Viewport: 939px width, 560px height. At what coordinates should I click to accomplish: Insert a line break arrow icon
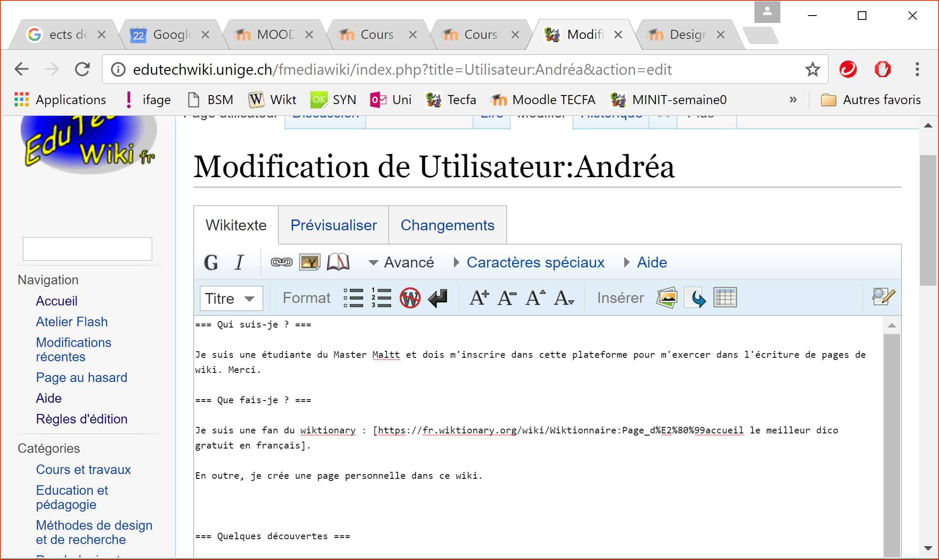438,298
